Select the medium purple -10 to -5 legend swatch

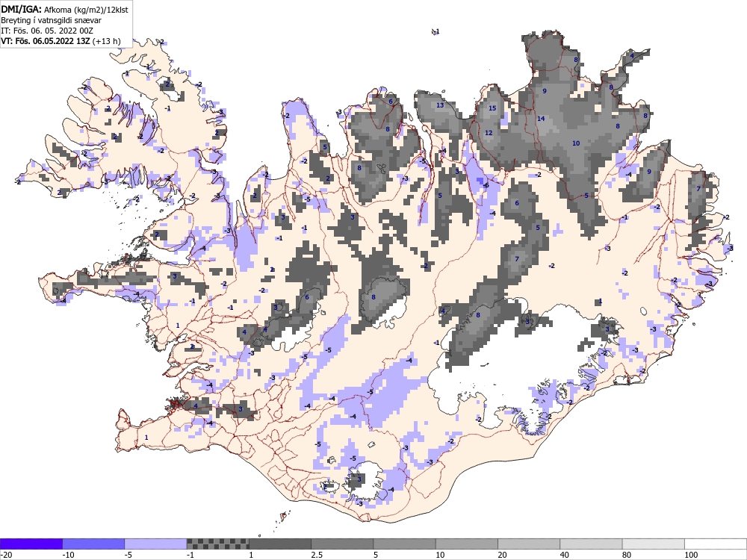(93, 544)
